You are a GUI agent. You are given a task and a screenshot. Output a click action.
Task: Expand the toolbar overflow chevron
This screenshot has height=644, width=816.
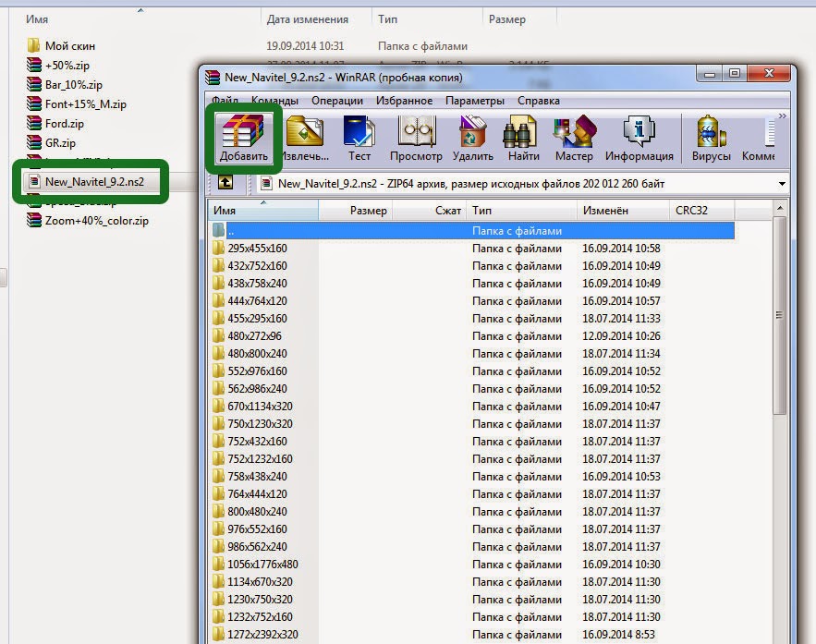click(782, 115)
